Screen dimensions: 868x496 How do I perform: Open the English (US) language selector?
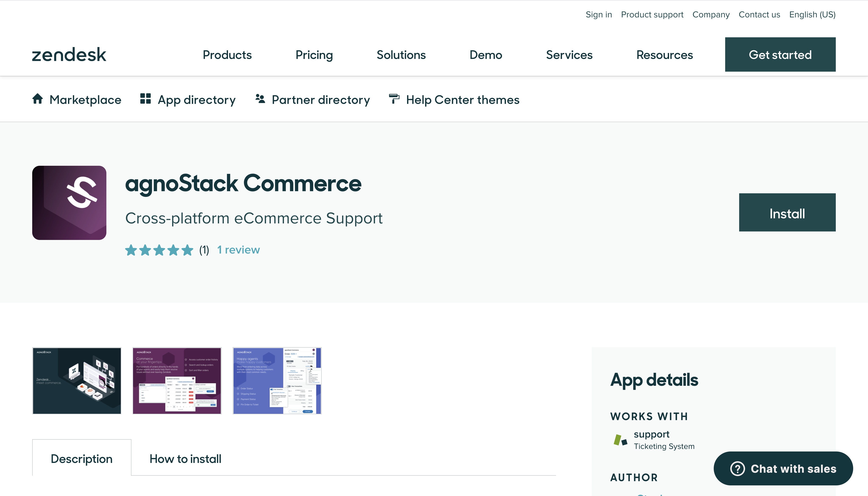812,15
